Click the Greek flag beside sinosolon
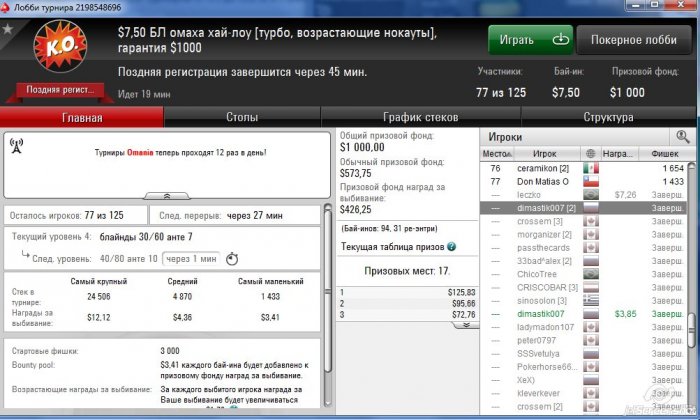The width and height of the screenshot is (700, 420). 591,301
